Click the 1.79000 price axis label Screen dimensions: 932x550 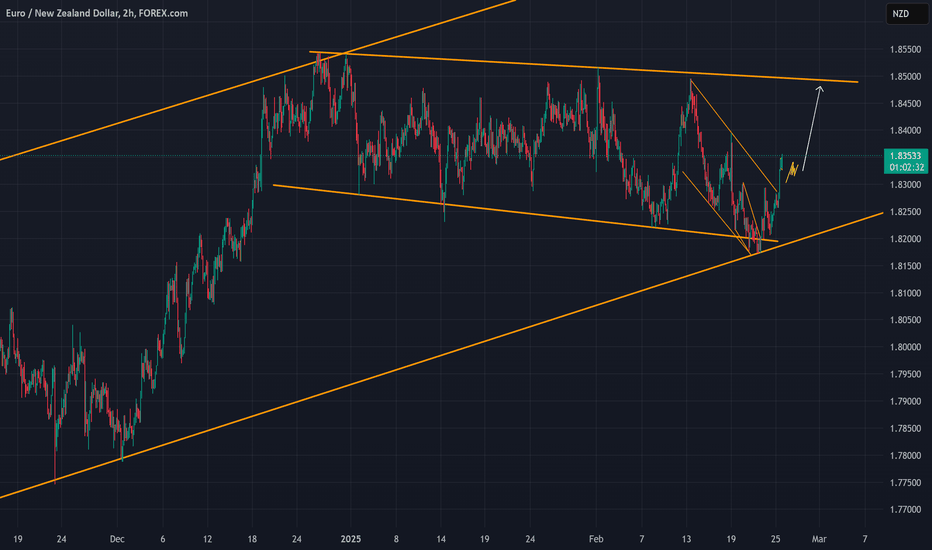click(x=905, y=401)
